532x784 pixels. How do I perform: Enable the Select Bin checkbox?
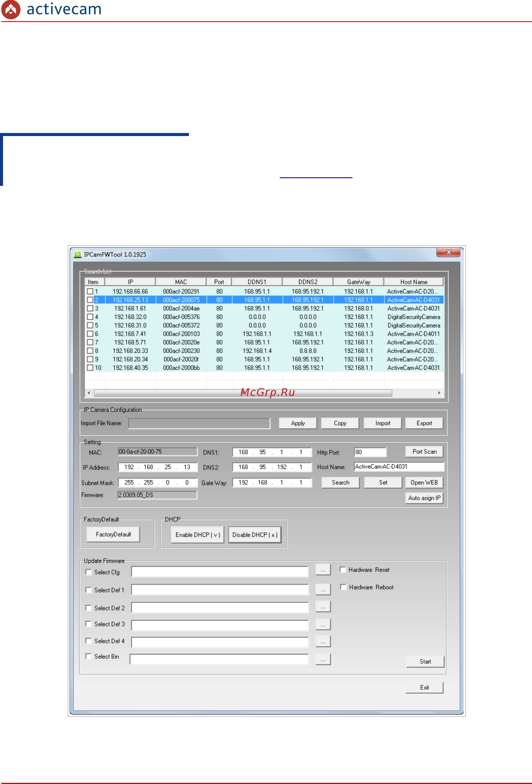click(88, 656)
